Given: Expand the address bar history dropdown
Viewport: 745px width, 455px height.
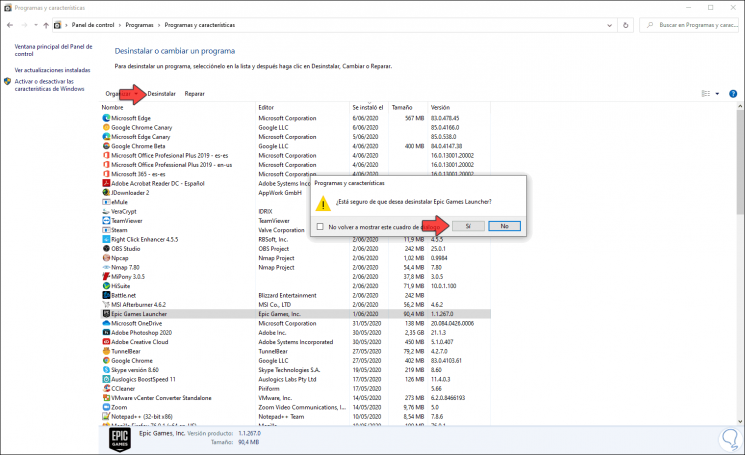Looking at the screenshot, I should coord(609,25).
